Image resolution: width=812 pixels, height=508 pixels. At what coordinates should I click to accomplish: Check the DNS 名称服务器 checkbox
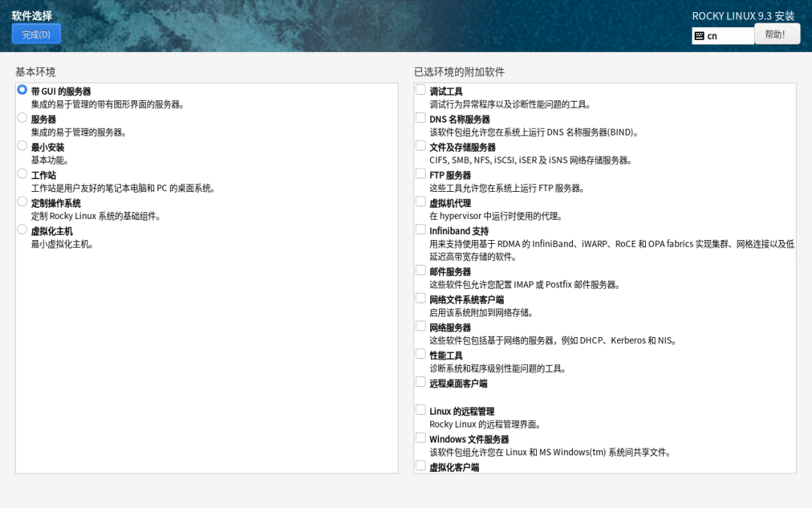[x=420, y=117]
